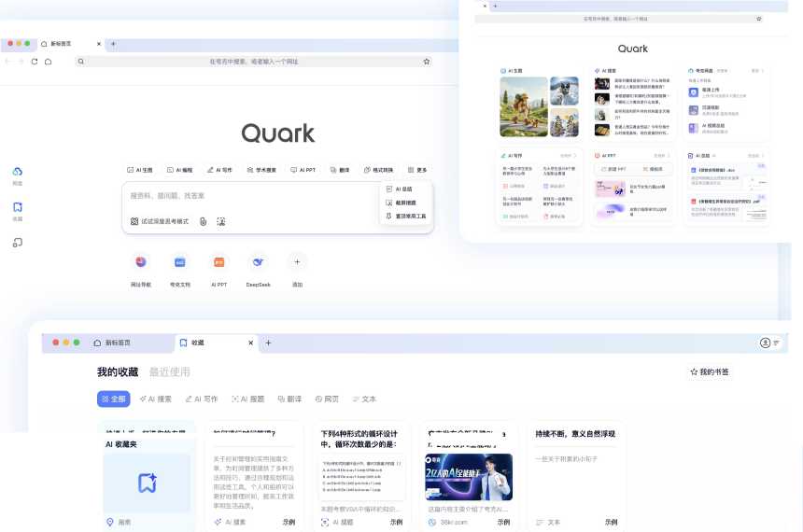
Task: Select 学术搜索 tool above the search box
Action: pos(261,170)
